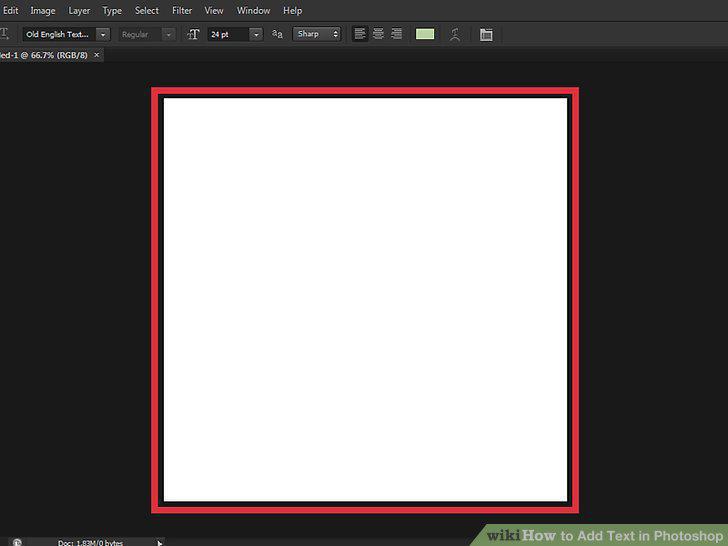Open the Image menu
Screen dimensions: 728x546
[x=43, y=10]
